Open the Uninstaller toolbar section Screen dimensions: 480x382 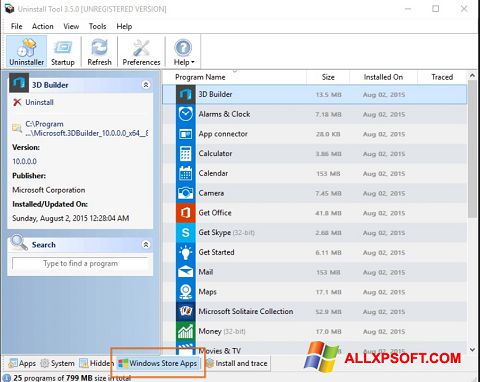27,52
